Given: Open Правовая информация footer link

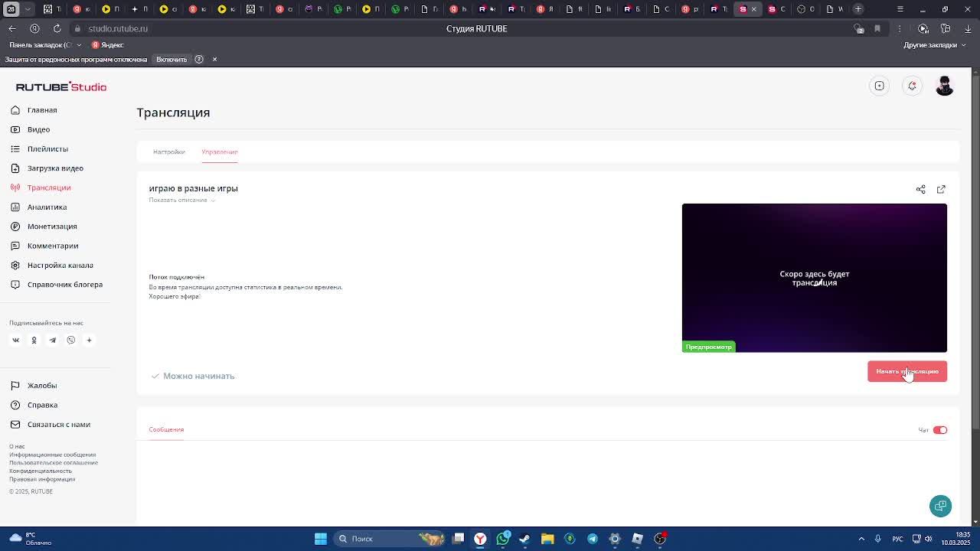Looking at the screenshot, I should pyautogui.click(x=42, y=479).
